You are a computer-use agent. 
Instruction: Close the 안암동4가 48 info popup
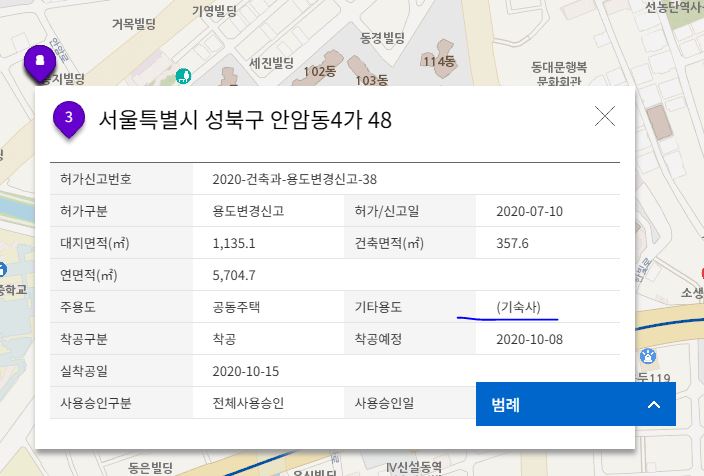coord(605,117)
